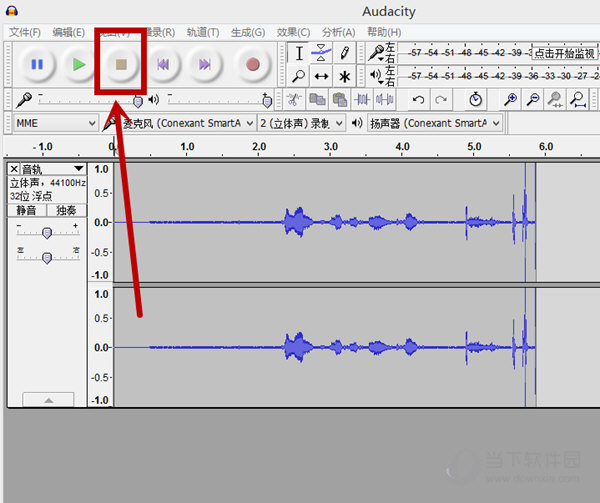
Task: Open the playback meter speaker dropdown
Action: [x=376, y=76]
